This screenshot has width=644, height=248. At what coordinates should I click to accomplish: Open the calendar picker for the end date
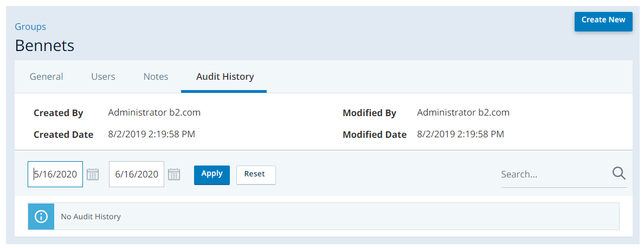(173, 174)
